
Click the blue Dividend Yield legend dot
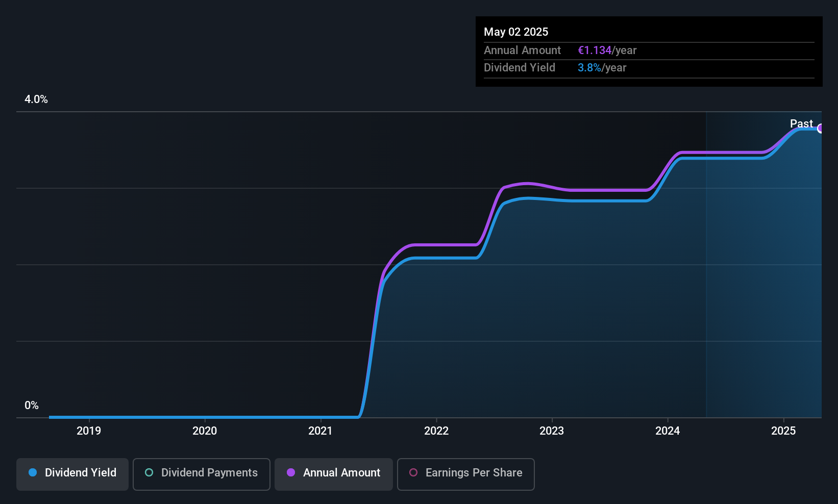click(x=33, y=472)
